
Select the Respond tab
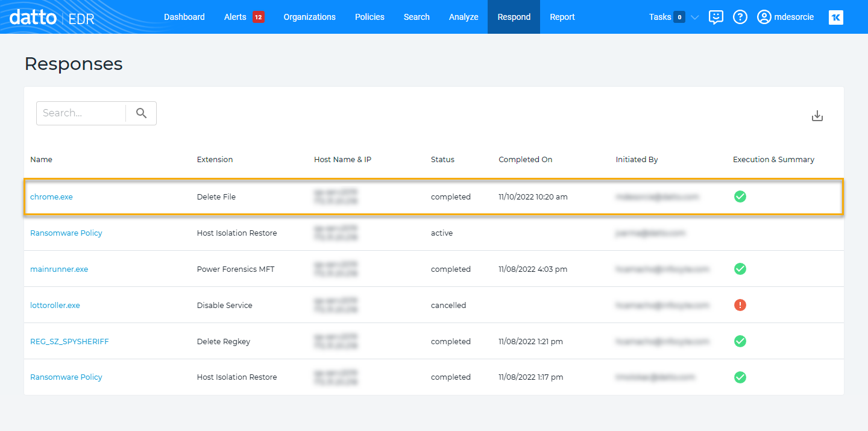coord(514,17)
